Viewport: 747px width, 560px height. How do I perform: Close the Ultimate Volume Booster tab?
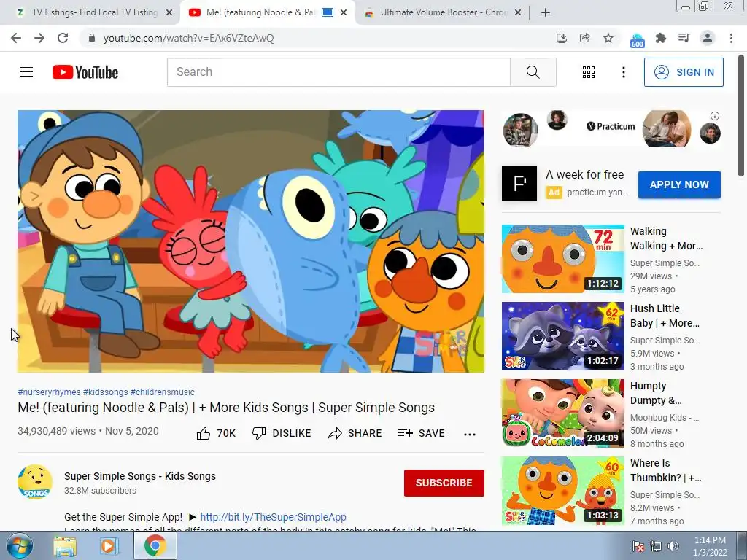point(519,13)
